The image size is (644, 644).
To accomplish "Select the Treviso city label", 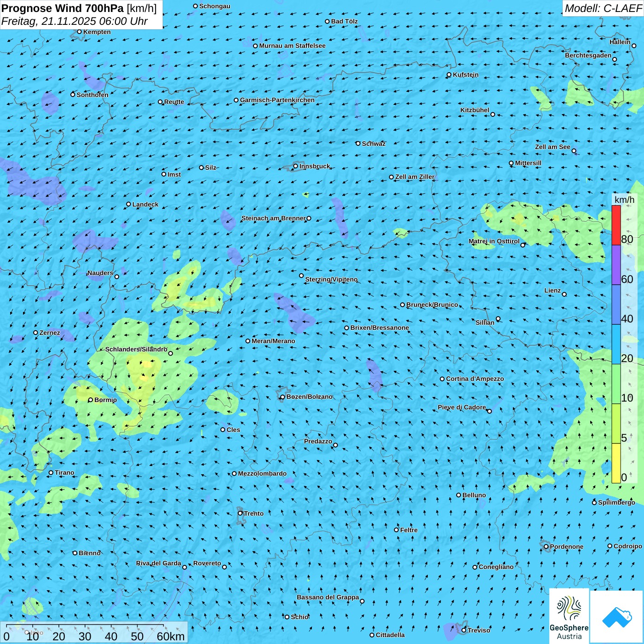I will tap(479, 630).
